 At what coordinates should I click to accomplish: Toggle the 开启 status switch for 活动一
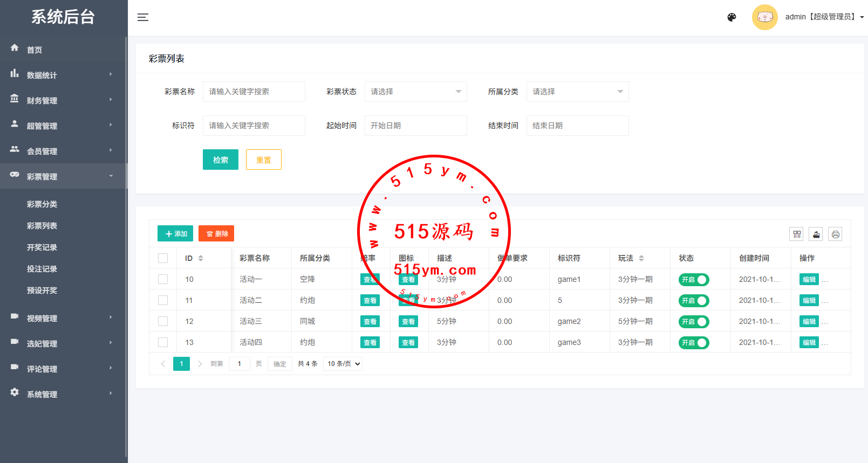(x=693, y=280)
